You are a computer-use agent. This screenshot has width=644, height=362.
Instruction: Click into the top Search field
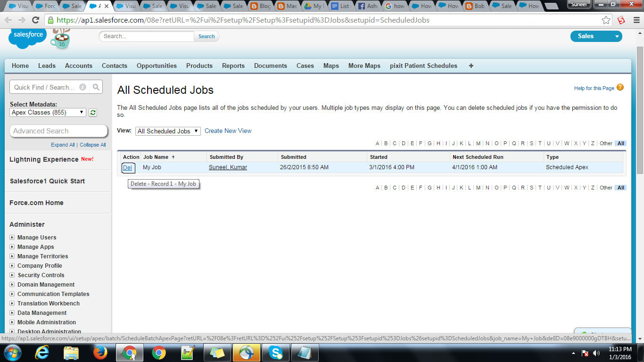click(x=146, y=36)
